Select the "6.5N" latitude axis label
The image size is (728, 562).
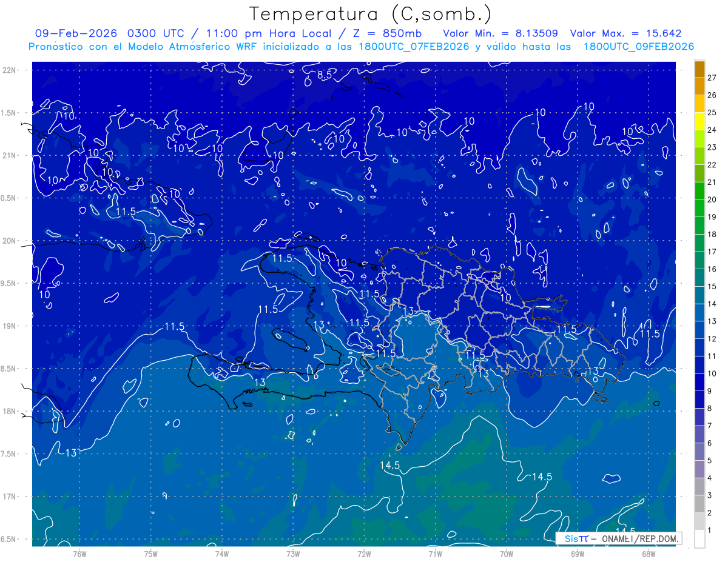tap(9, 539)
